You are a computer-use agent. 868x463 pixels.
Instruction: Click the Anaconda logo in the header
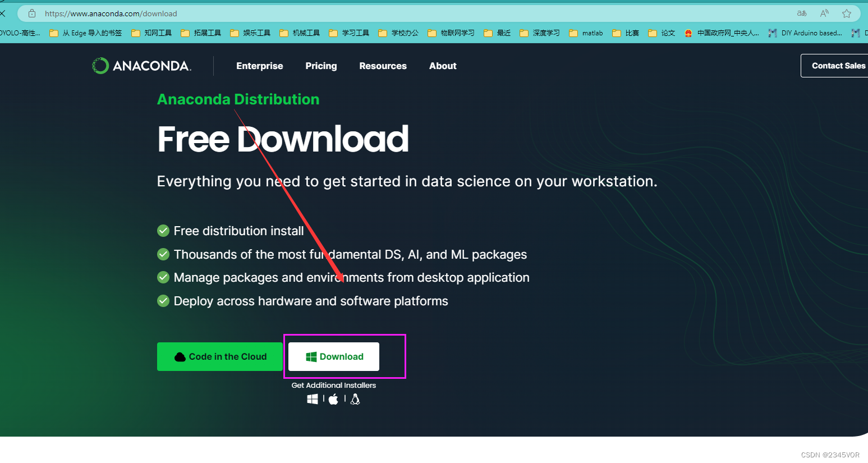click(x=142, y=66)
